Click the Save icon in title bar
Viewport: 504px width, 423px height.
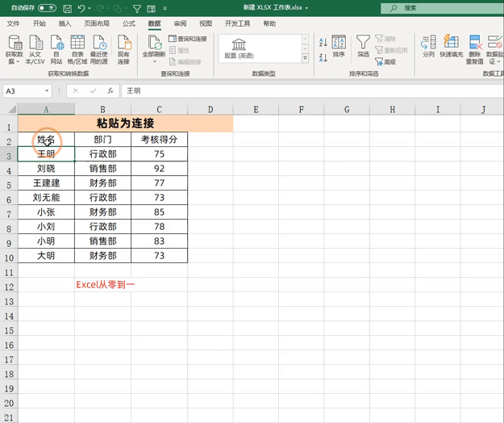(x=67, y=8)
